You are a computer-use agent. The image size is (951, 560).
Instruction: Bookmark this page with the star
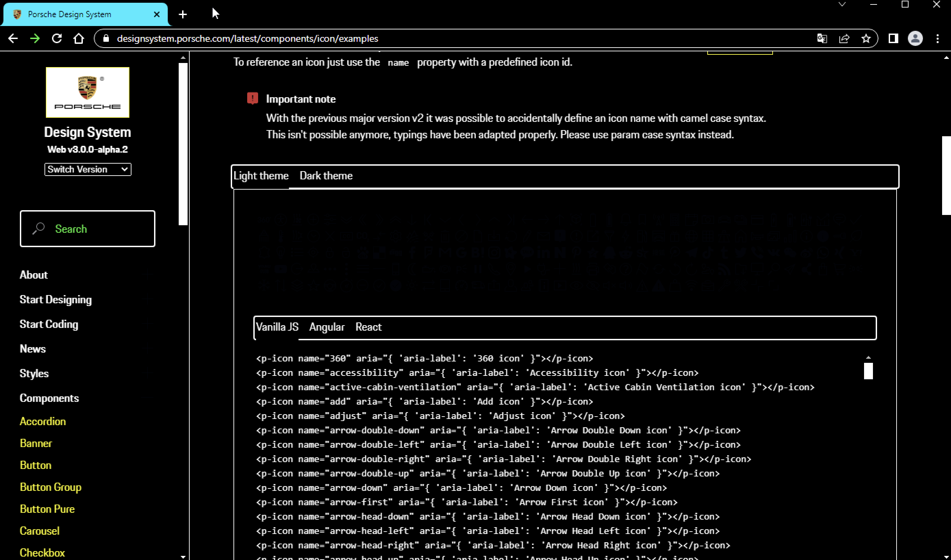[866, 38]
